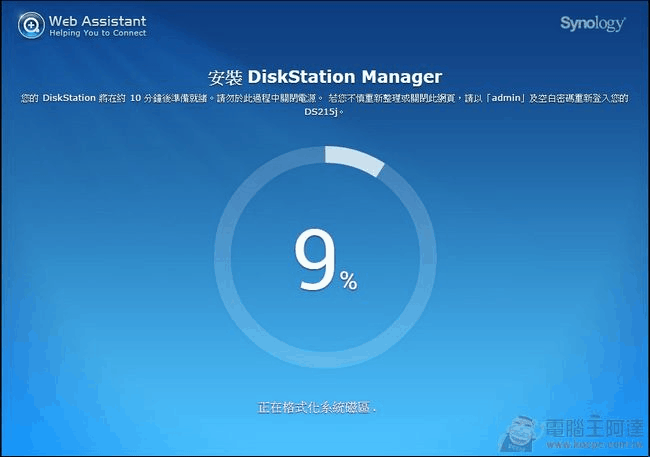The image size is (650, 457).
Task: Click the 'Web Assistant' title text
Action: coord(97,21)
